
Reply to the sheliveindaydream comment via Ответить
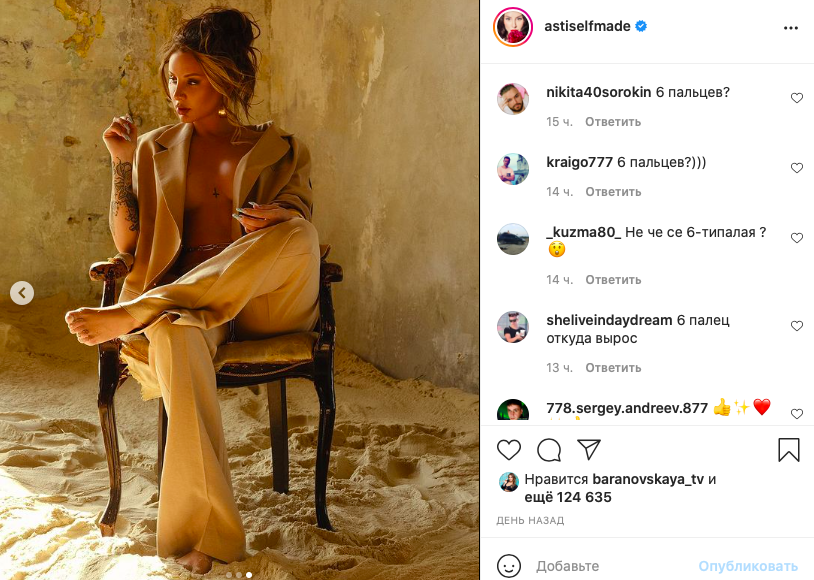613,368
